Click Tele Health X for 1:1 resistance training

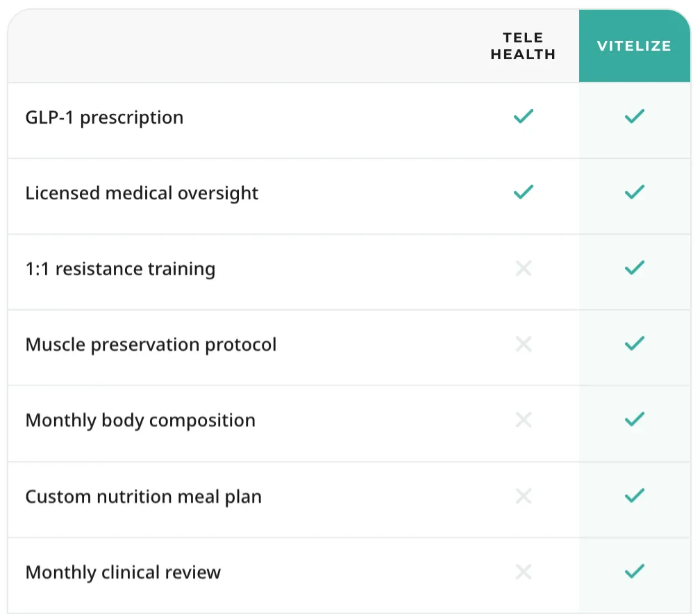tap(523, 268)
